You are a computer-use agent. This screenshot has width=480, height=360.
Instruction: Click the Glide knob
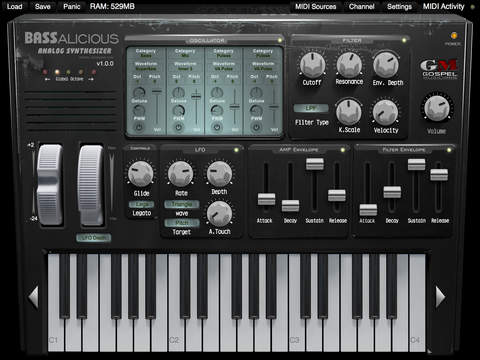[x=141, y=174]
